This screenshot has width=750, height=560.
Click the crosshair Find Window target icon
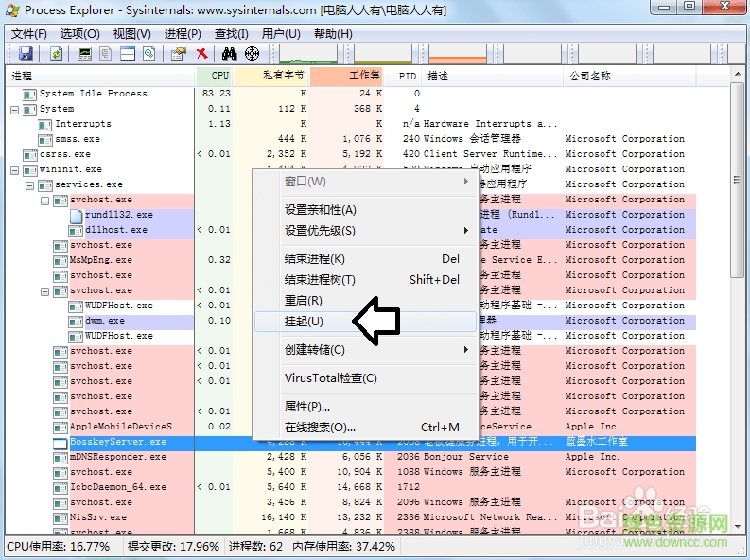tap(252, 54)
